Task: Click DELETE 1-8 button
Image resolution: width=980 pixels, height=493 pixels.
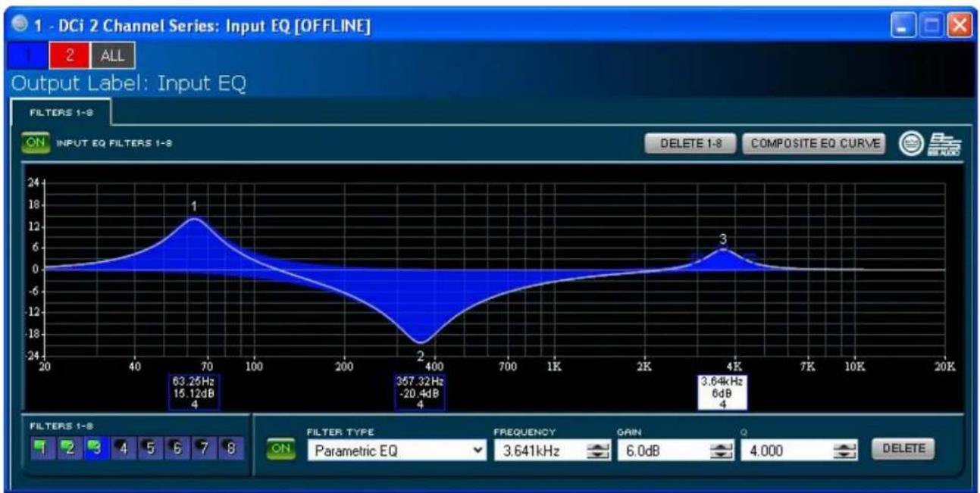Action: click(x=690, y=144)
